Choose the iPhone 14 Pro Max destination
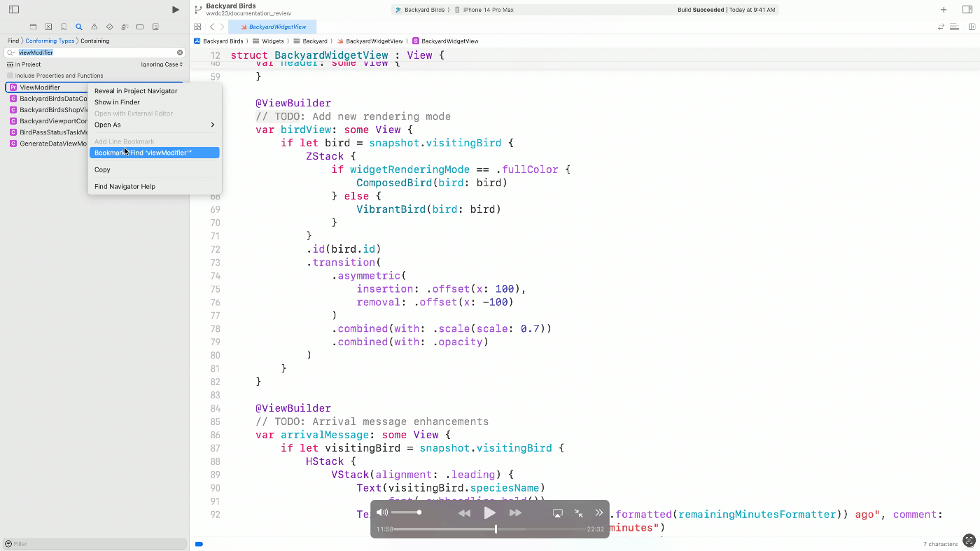The image size is (980, 551). point(483,10)
